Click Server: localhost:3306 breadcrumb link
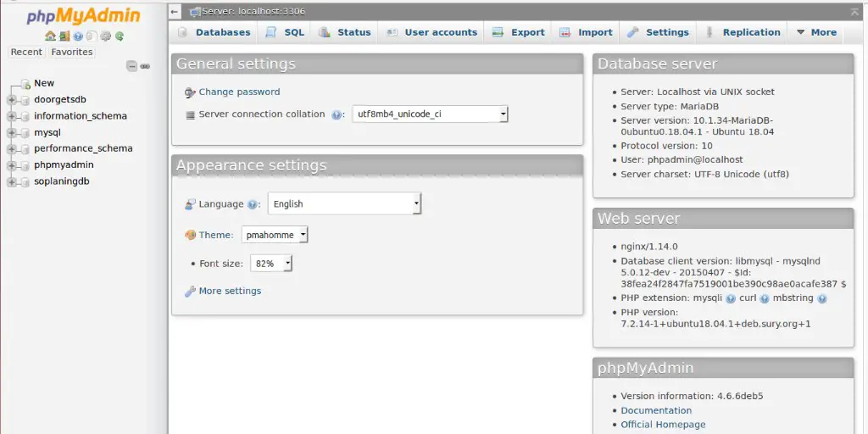Viewport: 868px width, 434px height. coord(253,12)
